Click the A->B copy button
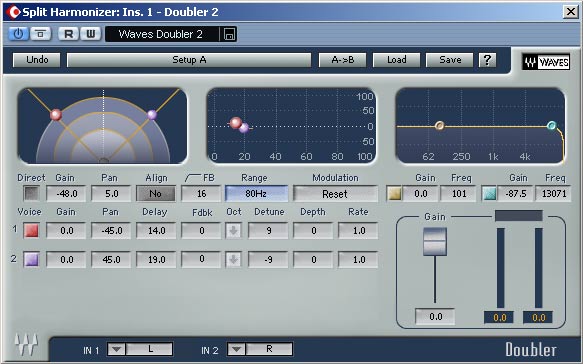The width and height of the screenshot is (583, 364). point(342,60)
